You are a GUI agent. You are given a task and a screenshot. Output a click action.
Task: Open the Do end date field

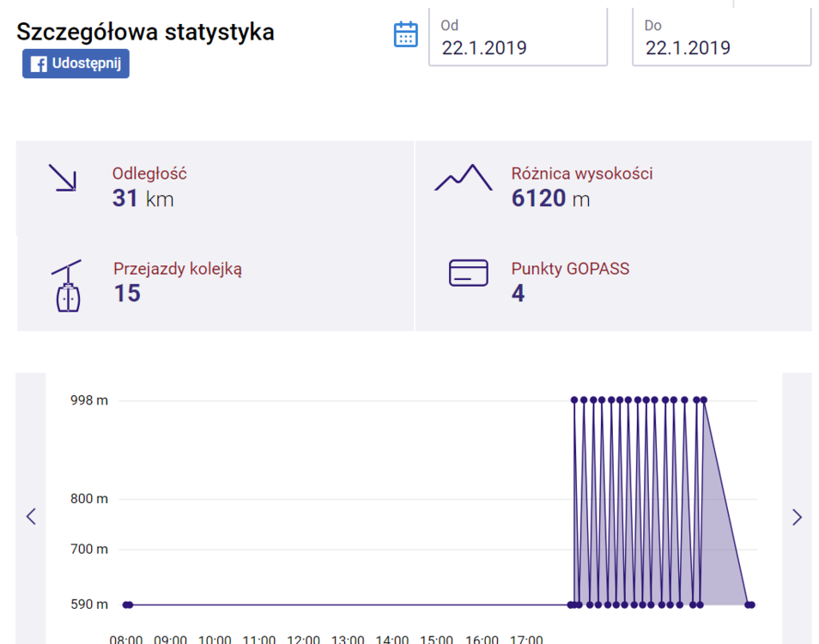click(x=721, y=37)
